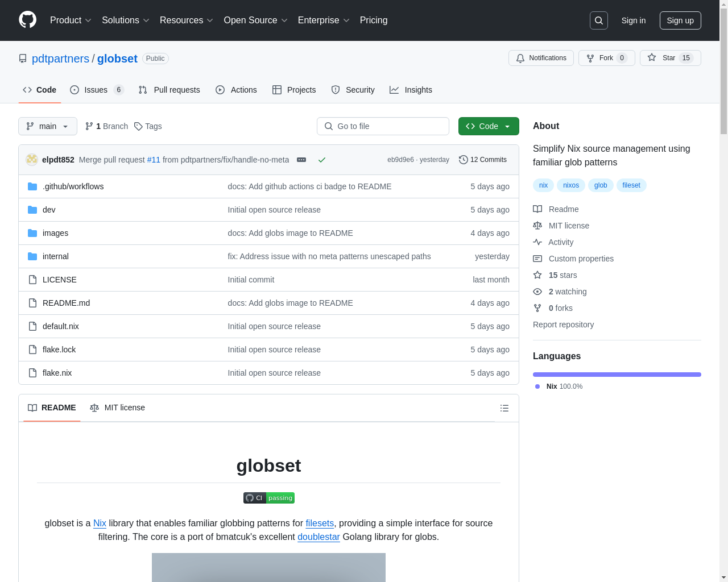Click the GitHub logo icon
This screenshot has height=582, width=728.
[x=27, y=20]
